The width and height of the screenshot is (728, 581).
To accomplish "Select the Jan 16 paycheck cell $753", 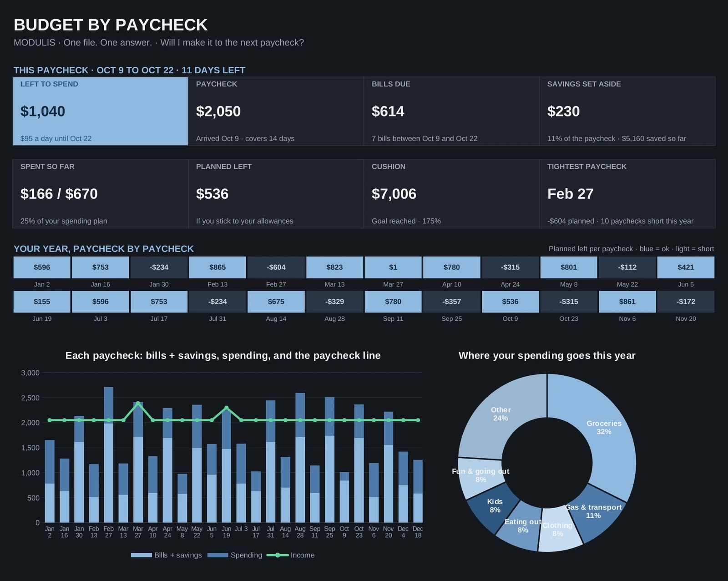I will tap(101, 267).
